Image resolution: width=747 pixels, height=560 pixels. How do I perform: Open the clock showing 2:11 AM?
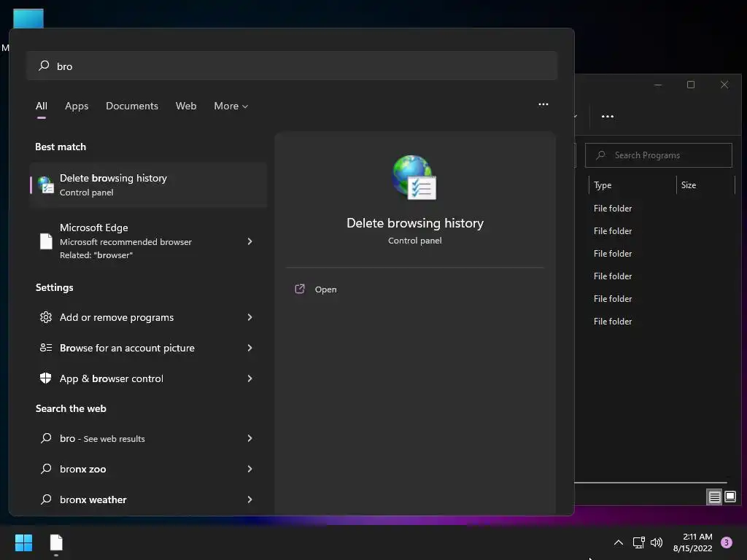(693, 542)
